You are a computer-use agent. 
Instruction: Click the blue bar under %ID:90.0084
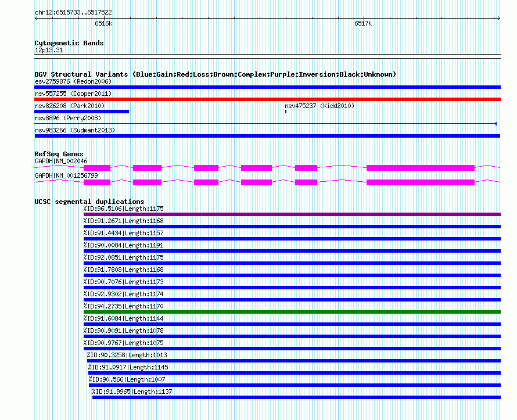tap(292, 251)
